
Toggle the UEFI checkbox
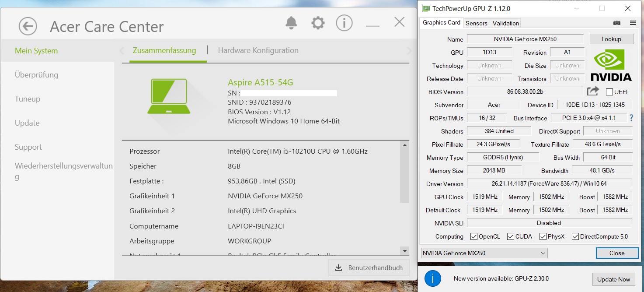(x=609, y=92)
